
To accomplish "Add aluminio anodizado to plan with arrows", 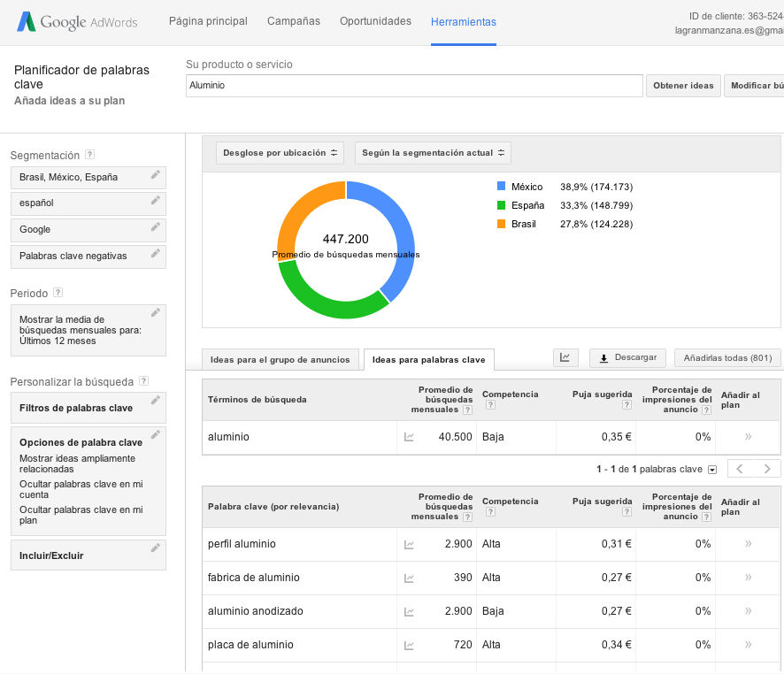I will coord(748,611).
